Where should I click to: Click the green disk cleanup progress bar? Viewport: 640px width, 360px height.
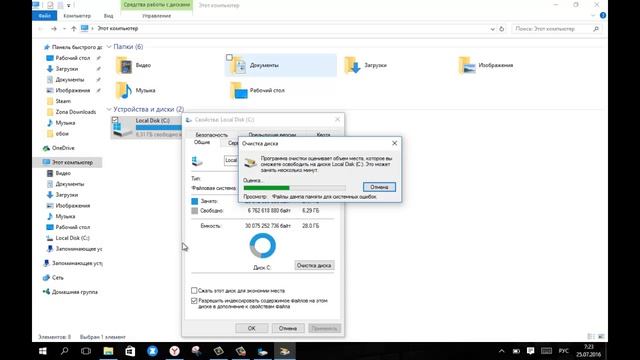point(295,188)
